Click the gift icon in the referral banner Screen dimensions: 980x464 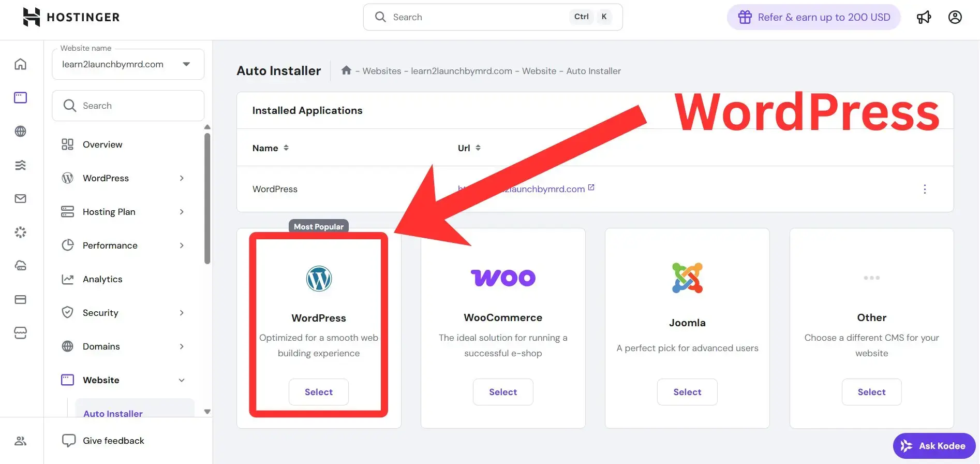pos(745,17)
